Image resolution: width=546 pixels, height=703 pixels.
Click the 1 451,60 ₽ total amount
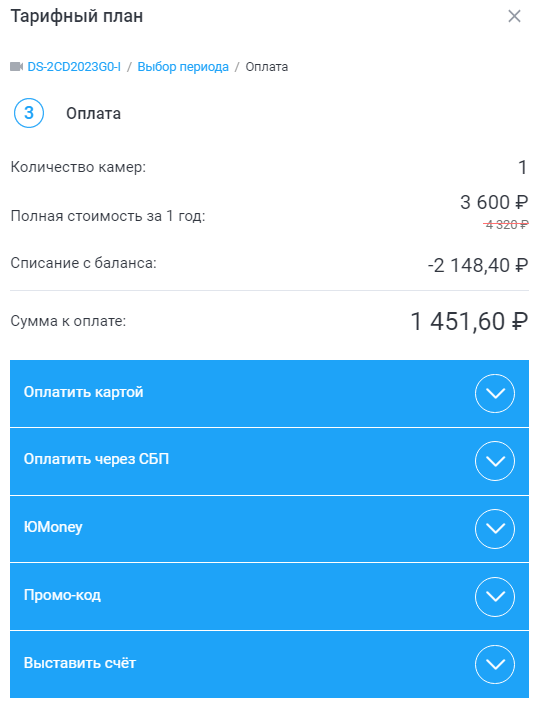[x=469, y=322]
